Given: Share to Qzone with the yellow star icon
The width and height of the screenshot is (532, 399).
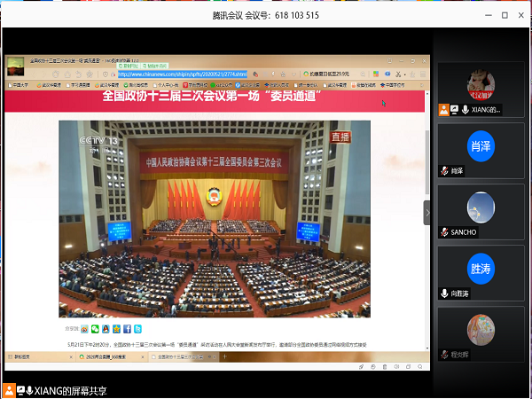Looking at the screenshot, I should point(116,329).
